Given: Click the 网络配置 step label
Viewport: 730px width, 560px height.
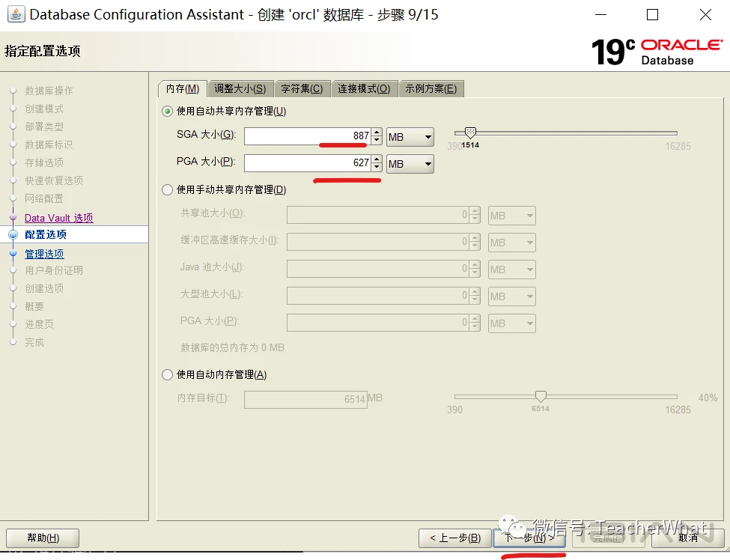Looking at the screenshot, I should tap(44, 198).
